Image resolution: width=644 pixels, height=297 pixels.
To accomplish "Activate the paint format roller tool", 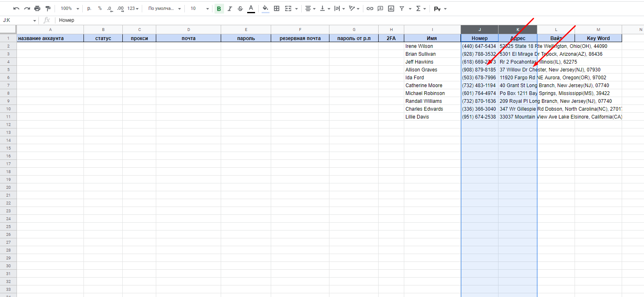I will [48, 8].
